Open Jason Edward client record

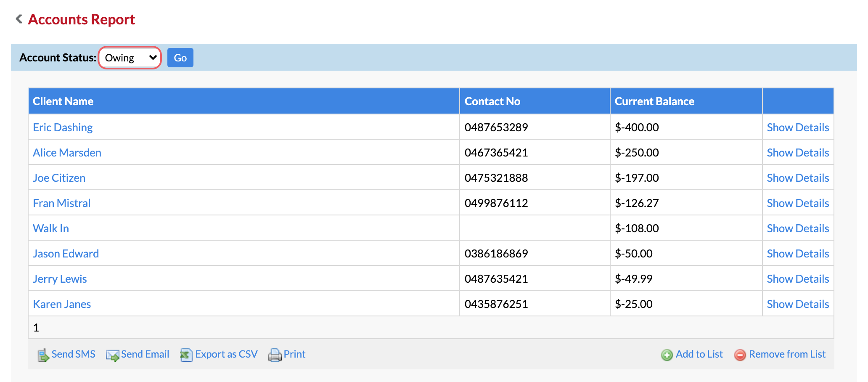(66, 254)
